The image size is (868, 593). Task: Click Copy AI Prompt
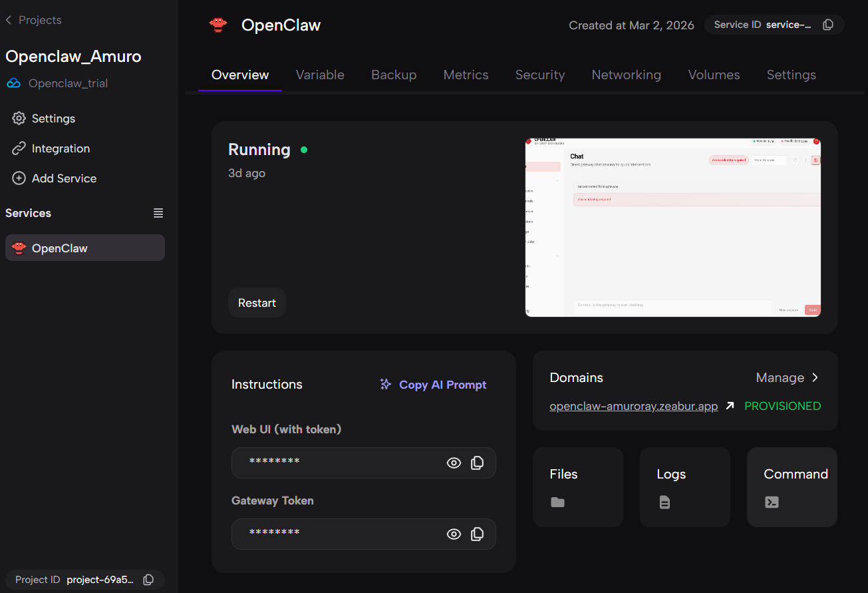click(x=433, y=385)
